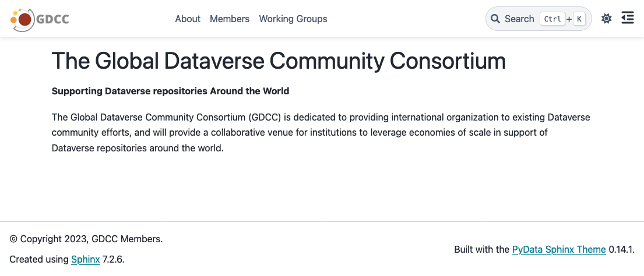The image size is (644, 276).
Task: Click the K shortcut key badge
Action: tap(579, 19)
